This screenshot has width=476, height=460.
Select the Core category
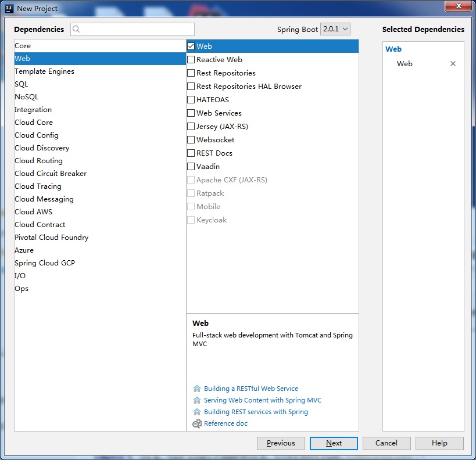[100, 46]
